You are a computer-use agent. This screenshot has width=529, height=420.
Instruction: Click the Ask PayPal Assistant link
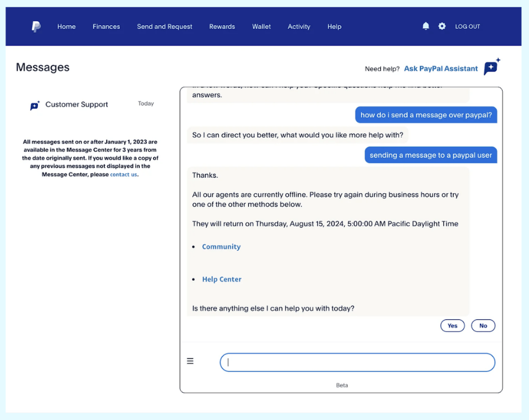(441, 68)
